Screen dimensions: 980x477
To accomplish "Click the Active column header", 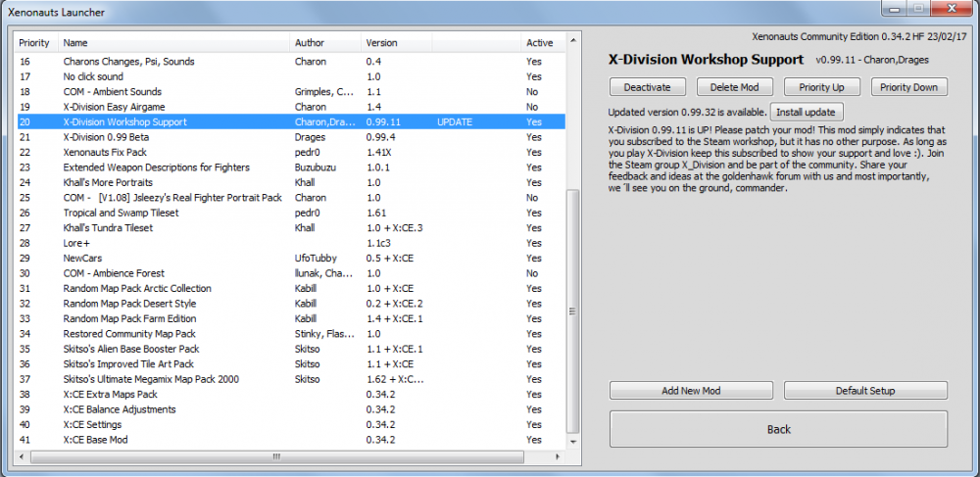I will click(x=542, y=43).
